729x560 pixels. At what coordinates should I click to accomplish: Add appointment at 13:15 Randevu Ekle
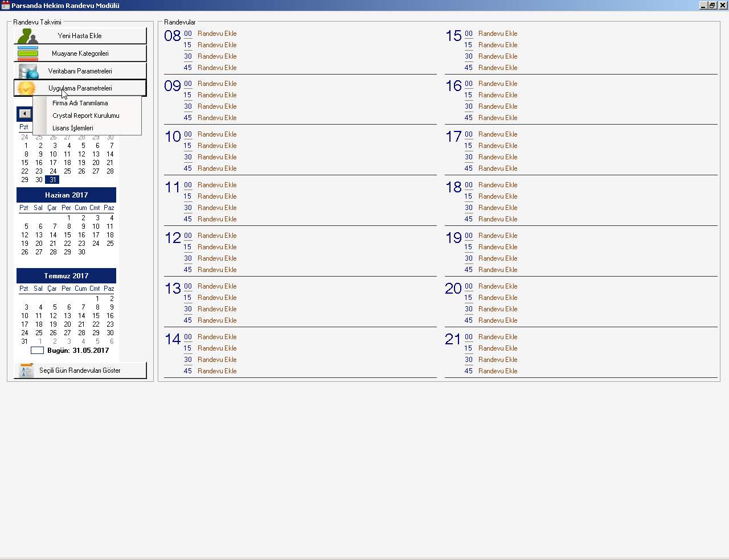[x=217, y=298]
